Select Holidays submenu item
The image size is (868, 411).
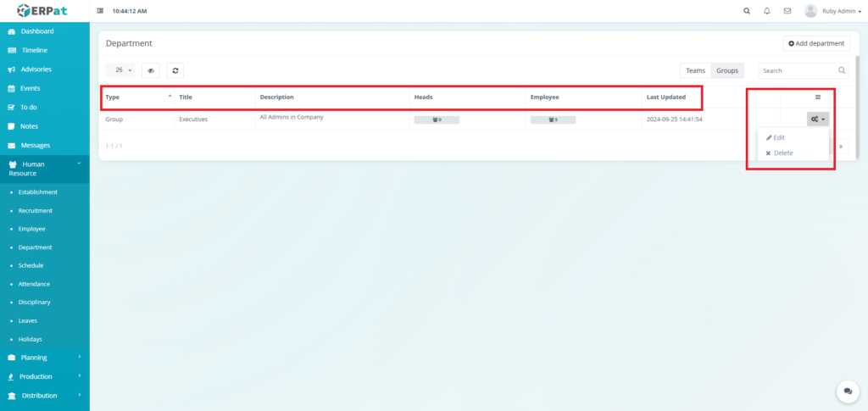[x=30, y=339]
